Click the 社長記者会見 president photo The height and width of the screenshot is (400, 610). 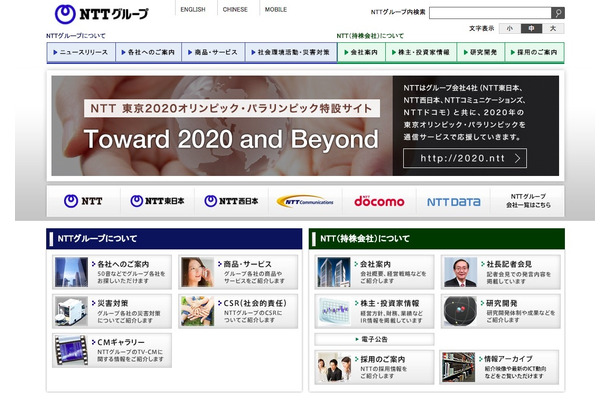(461, 272)
